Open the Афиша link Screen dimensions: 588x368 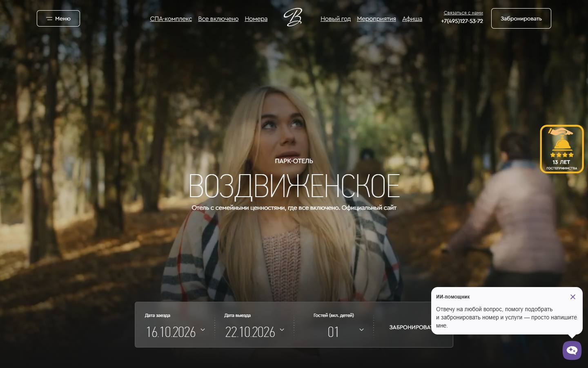pyautogui.click(x=412, y=19)
